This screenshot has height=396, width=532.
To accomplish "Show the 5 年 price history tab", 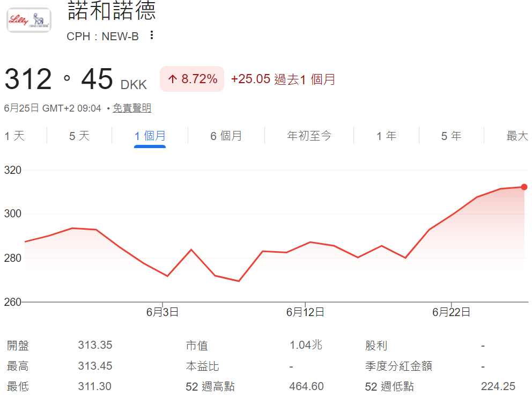I will click(451, 136).
